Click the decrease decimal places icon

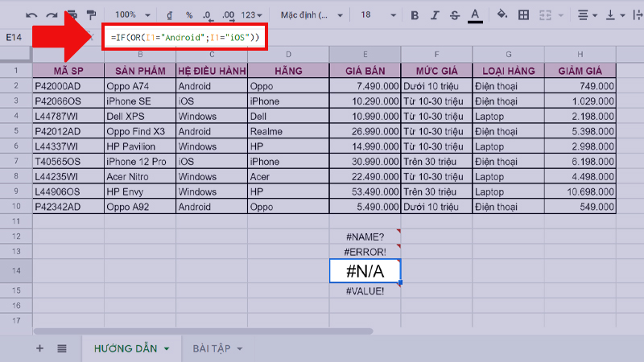tap(207, 14)
